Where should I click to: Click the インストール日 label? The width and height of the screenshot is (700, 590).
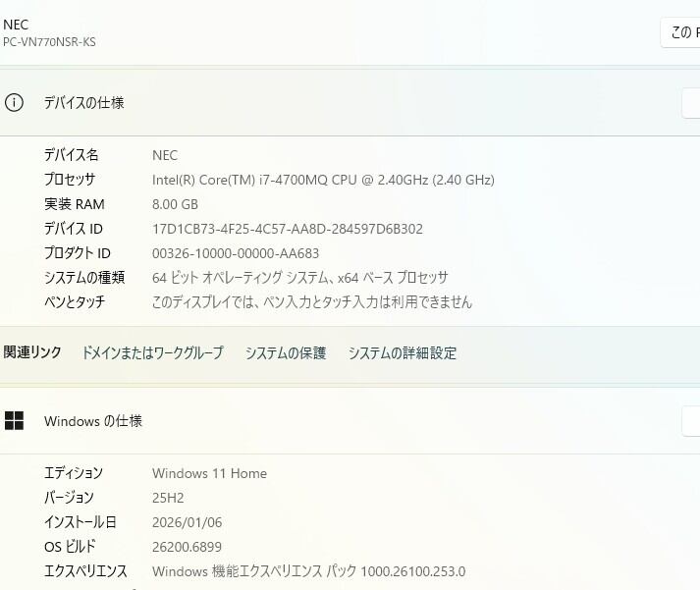(81, 521)
